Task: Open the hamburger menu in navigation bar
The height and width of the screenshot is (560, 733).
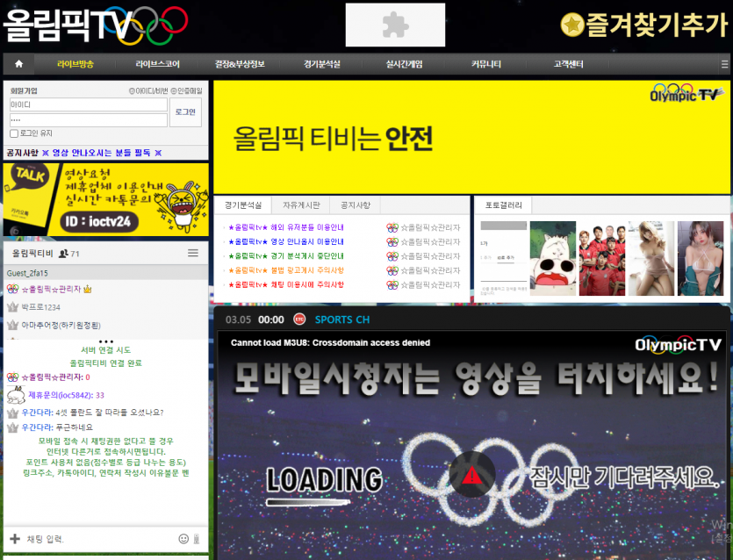Action: pyautogui.click(x=724, y=64)
